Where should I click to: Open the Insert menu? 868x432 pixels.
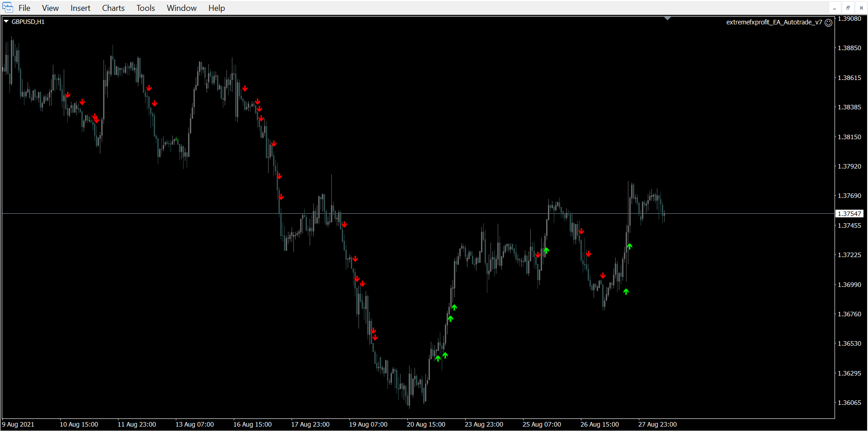tap(80, 8)
